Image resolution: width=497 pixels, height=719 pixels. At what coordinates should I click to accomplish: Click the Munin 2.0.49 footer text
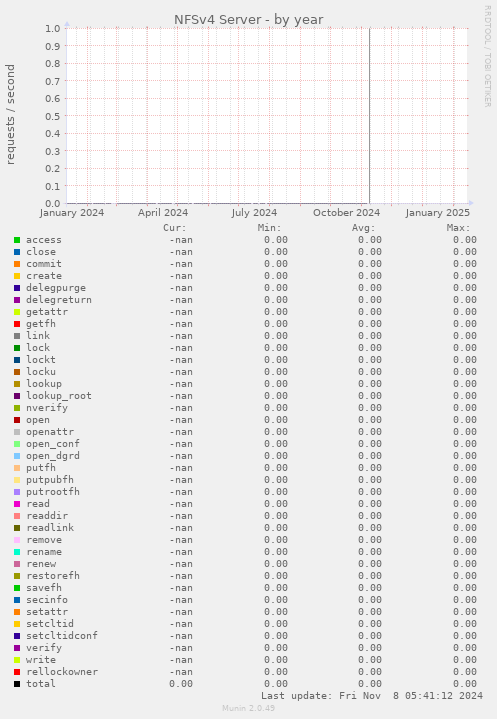[x=248, y=708]
